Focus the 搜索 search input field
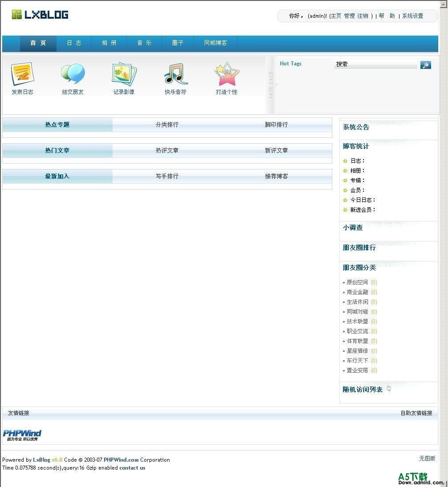The width and height of the screenshot is (448, 487). click(375, 64)
